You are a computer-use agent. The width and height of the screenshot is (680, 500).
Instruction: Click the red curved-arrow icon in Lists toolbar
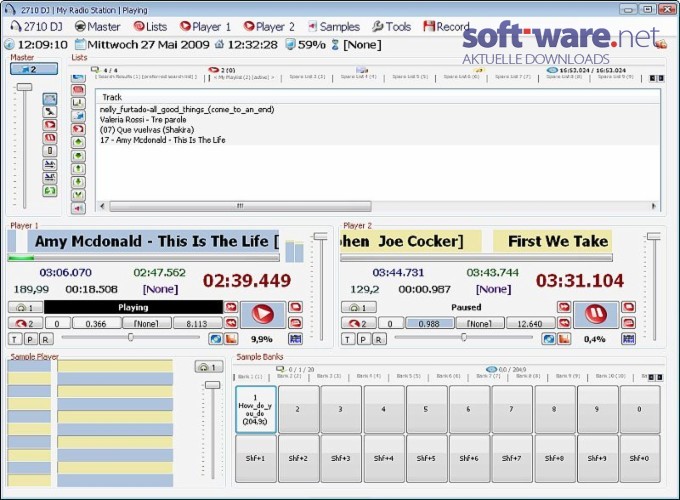tap(78, 129)
